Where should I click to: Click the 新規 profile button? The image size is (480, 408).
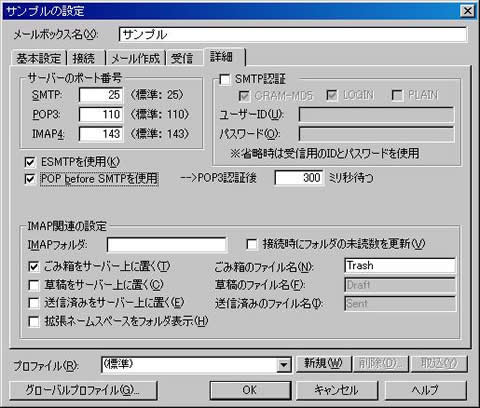323,364
